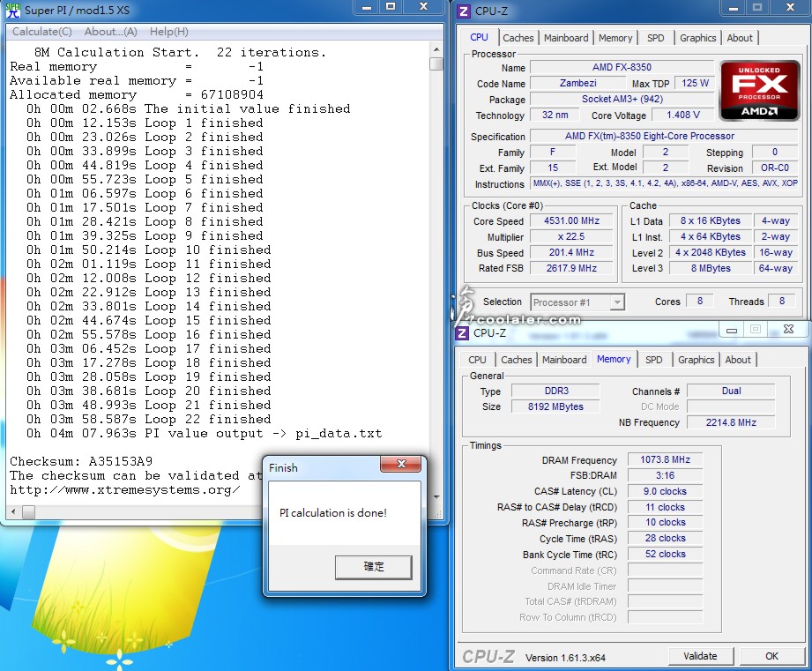Click the NB Frequency value 2214.8 MHz
812x671 pixels.
[x=731, y=422]
